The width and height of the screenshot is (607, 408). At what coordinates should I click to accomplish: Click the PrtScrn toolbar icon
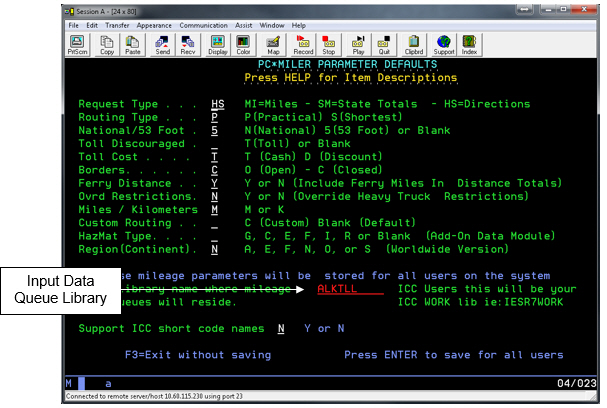[77, 45]
